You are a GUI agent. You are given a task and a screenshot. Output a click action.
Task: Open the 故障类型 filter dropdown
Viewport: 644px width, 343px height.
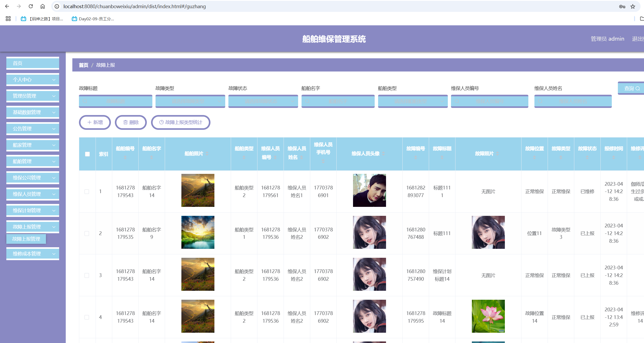pos(190,101)
